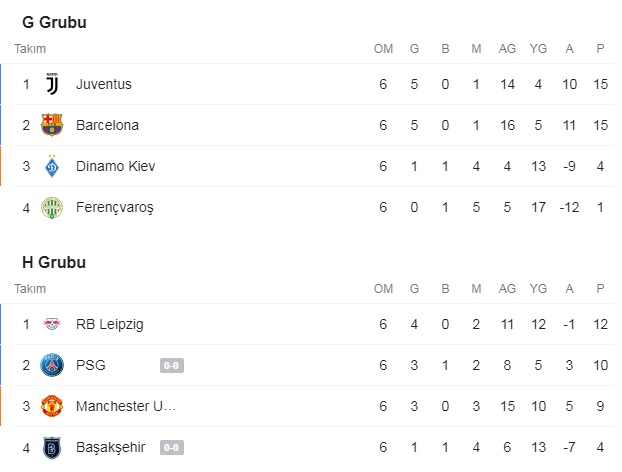Open the RB Leipzig team link
Viewport: 622px width, 472px height.
point(109,324)
